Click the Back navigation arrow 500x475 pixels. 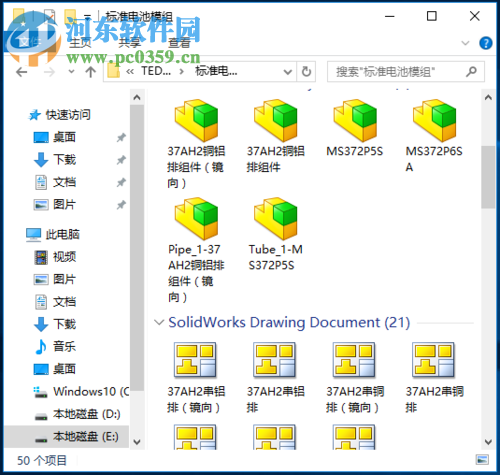coord(22,72)
